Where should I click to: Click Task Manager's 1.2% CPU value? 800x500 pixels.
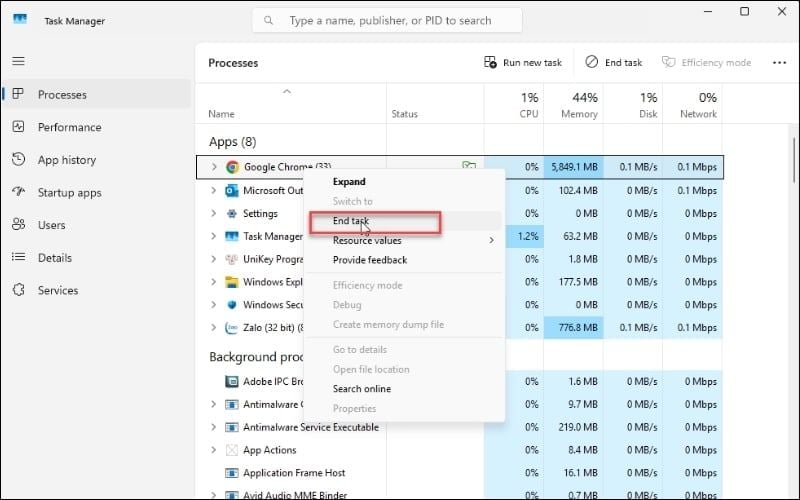pyautogui.click(x=524, y=236)
